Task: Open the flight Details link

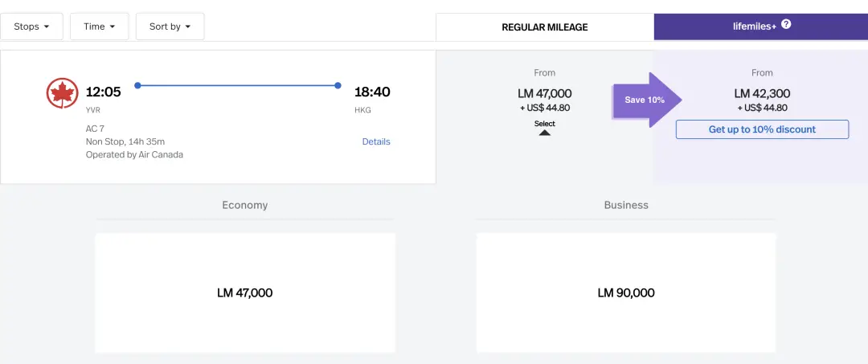Action: click(376, 141)
